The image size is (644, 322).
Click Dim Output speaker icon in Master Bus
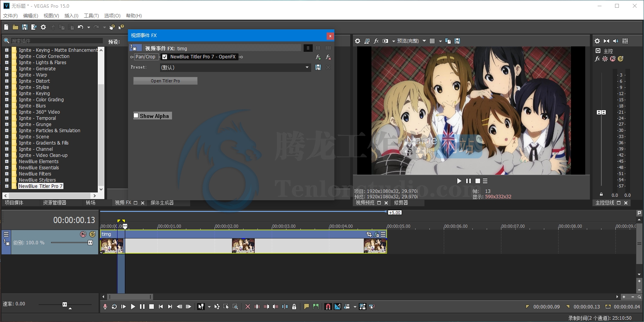(x=616, y=41)
